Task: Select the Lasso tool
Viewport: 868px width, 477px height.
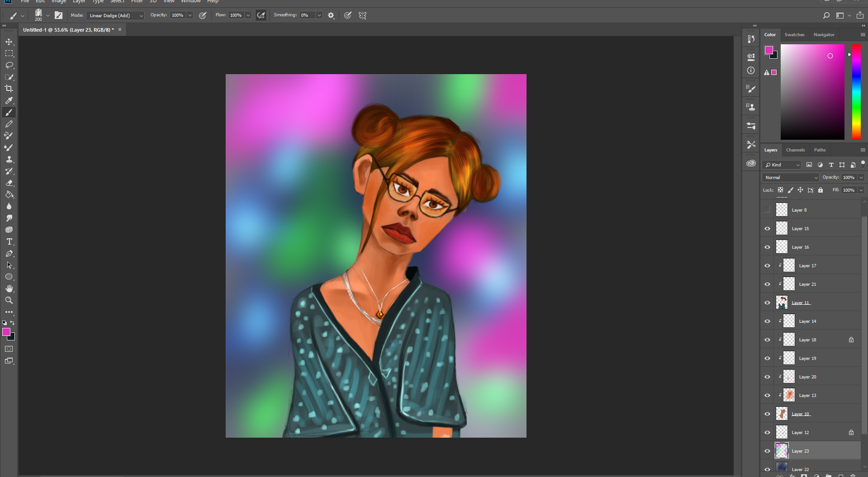Action: coord(9,65)
